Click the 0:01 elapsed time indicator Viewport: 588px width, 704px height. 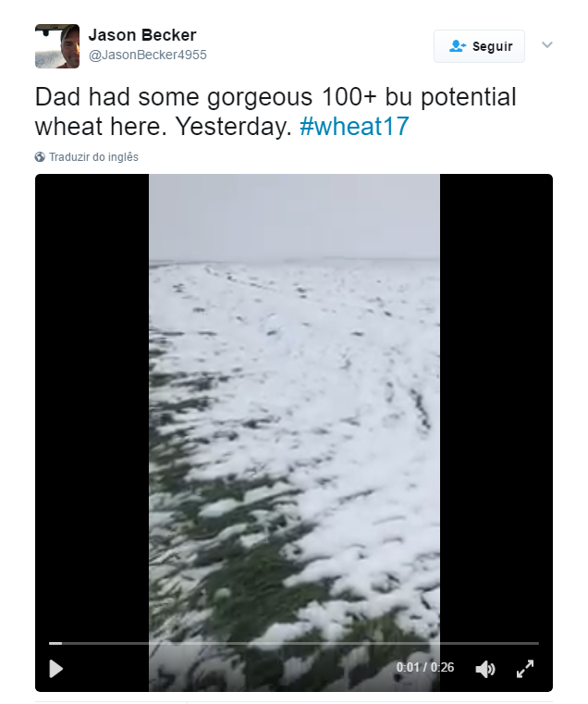pyautogui.click(x=408, y=668)
